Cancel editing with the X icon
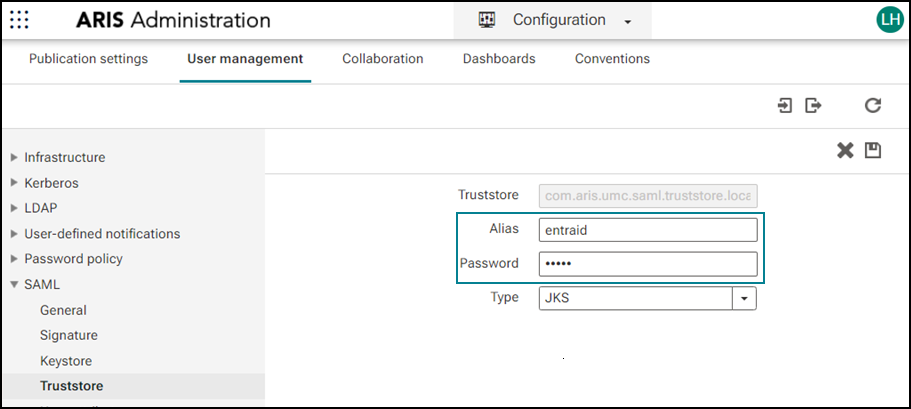The height and width of the screenshot is (409, 911). click(845, 151)
